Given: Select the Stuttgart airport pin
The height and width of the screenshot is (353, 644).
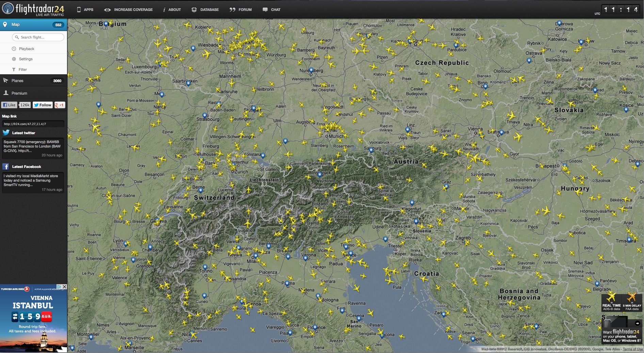Looking at the screenshot, I should [x=253, y=108].
